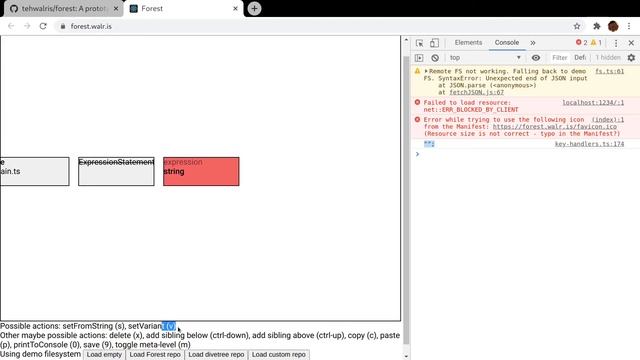Open the Chrome three-dot menu
Viewport: 640px width, 360px height.
(x=629, y=26)
